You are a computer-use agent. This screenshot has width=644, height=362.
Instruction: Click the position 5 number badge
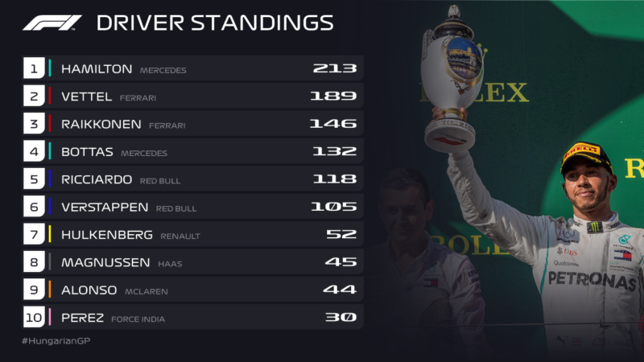coord(34,179)
